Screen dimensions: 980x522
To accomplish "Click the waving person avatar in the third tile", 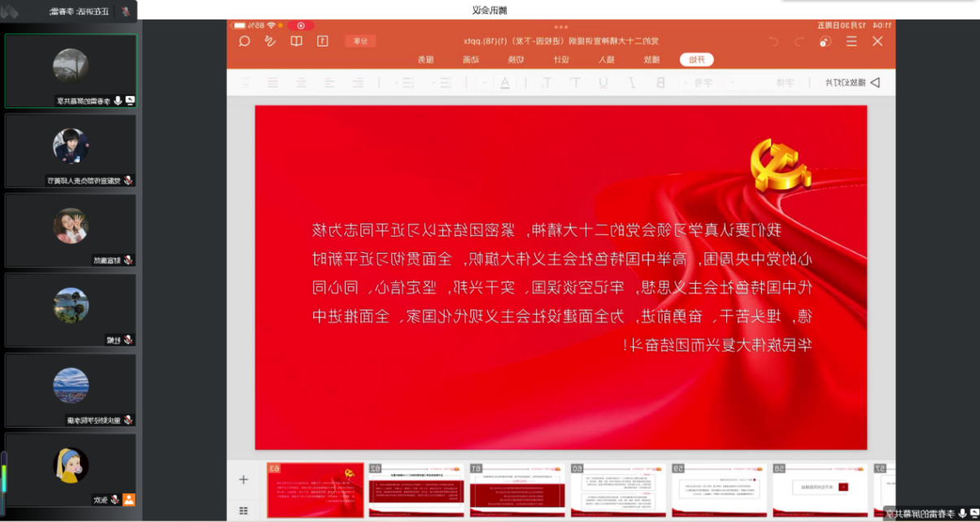I will (71, 225).
